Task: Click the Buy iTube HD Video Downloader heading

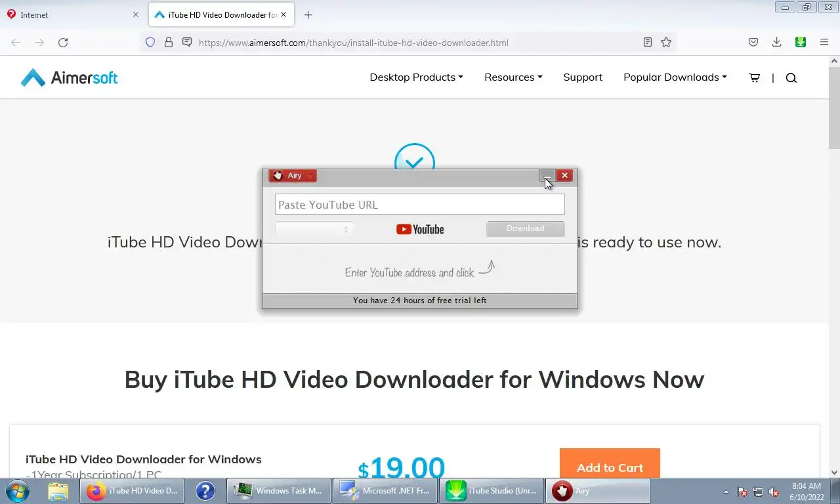Action: click(414, 379)
